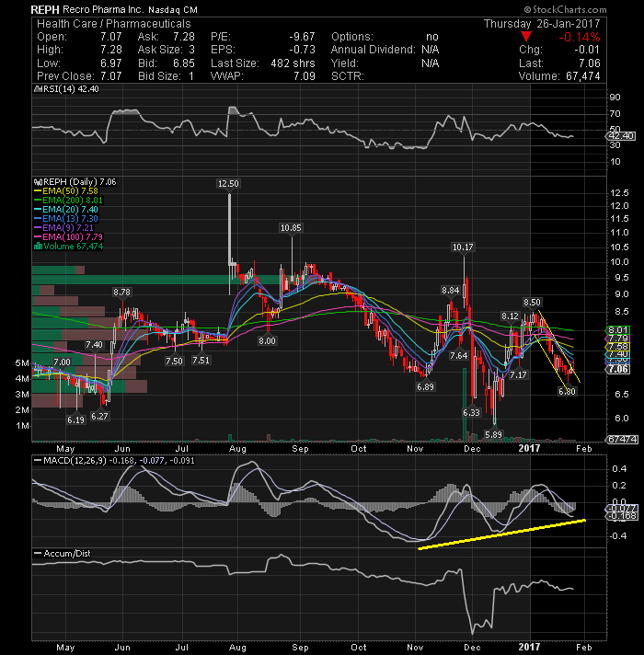This screenshot has height=655, width=644.
Task: Click the 7.51 low price label
Action: pyautogui.click(x=201, y=361)
